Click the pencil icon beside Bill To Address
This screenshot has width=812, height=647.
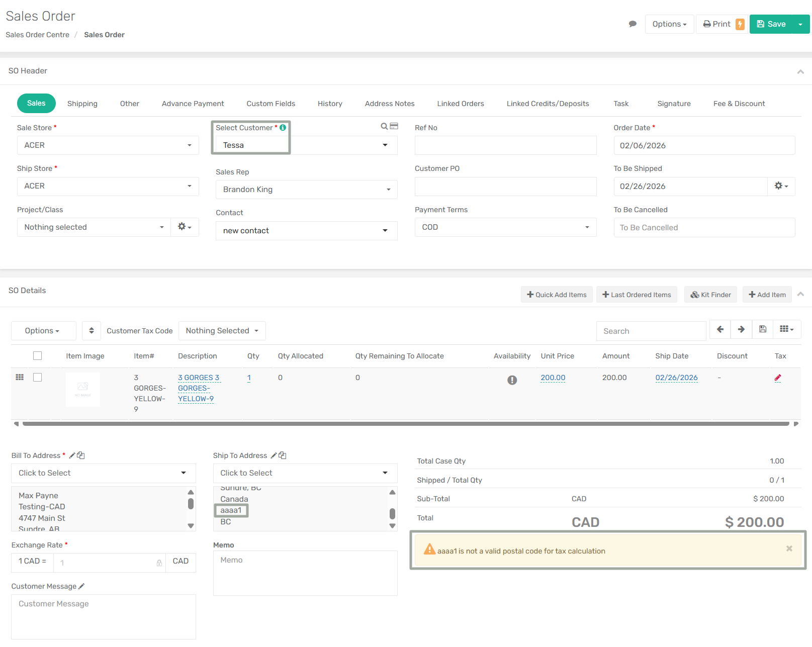click(72, 455)
